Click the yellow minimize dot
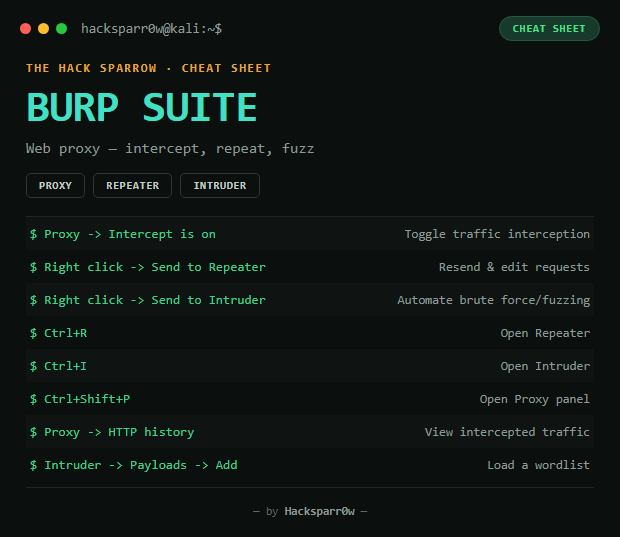 tap(43, 29)
